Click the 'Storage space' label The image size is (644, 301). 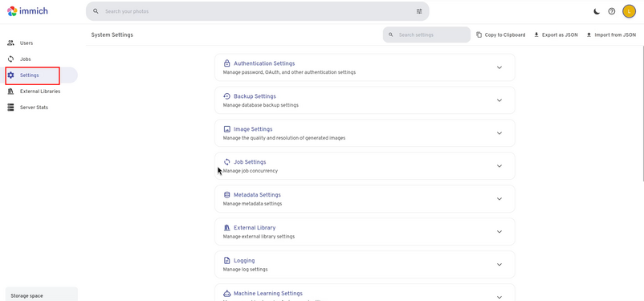26,295
